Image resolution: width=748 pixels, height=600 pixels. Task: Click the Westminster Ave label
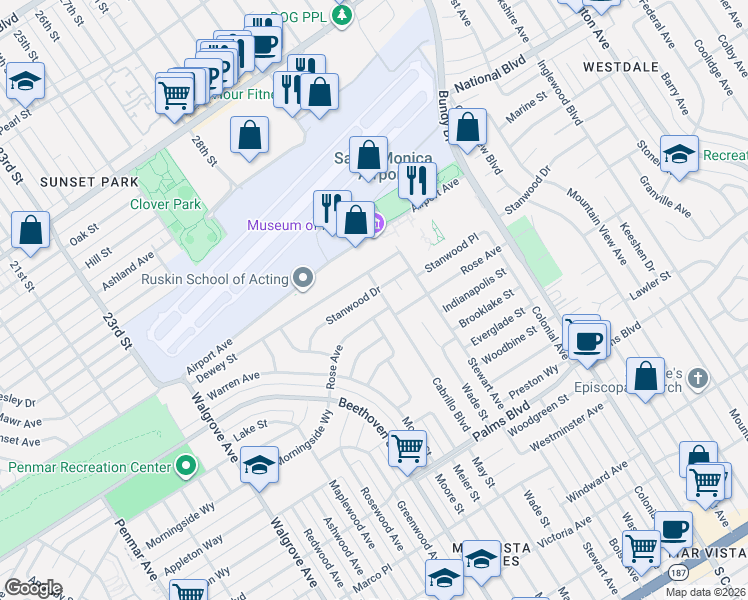[566, 427]
